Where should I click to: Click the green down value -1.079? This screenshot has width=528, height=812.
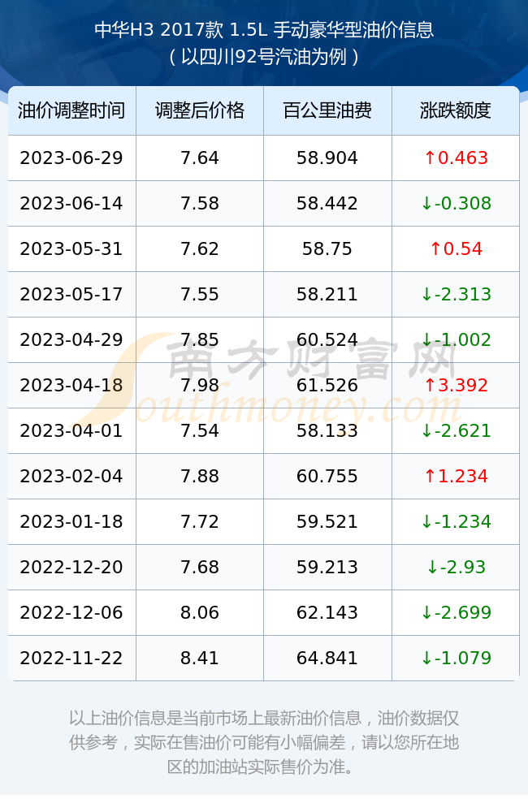click(x=456, y=659)
